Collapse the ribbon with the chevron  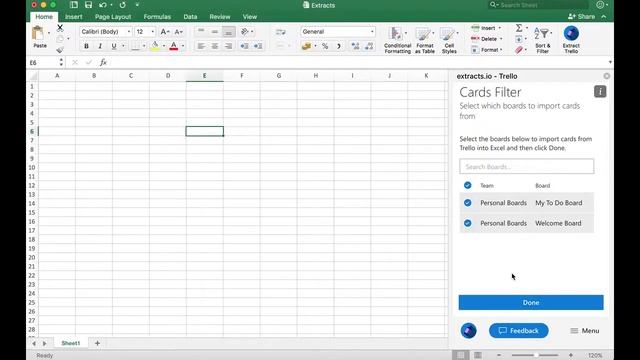(604, 17)
